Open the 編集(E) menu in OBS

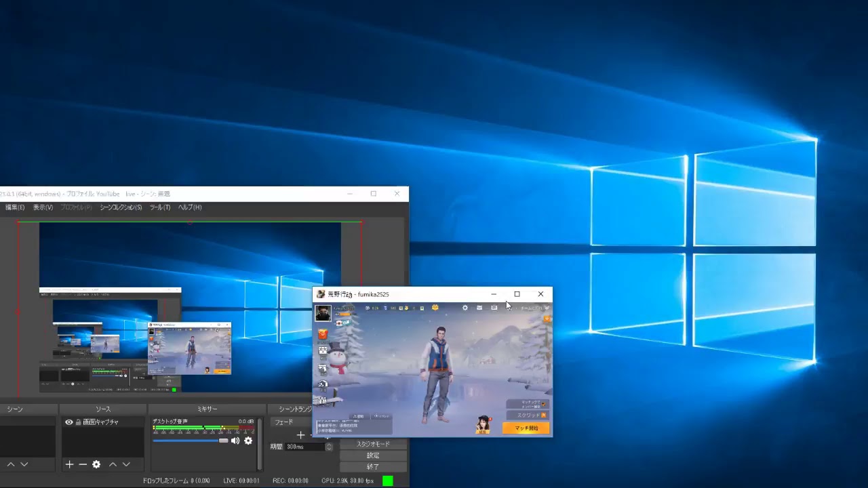15,207
